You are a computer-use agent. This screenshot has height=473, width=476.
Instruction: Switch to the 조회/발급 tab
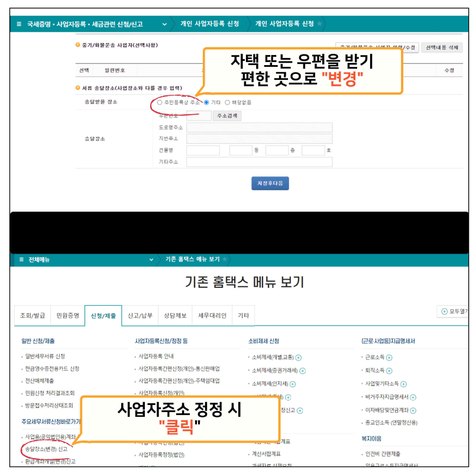tap(33, 316)
